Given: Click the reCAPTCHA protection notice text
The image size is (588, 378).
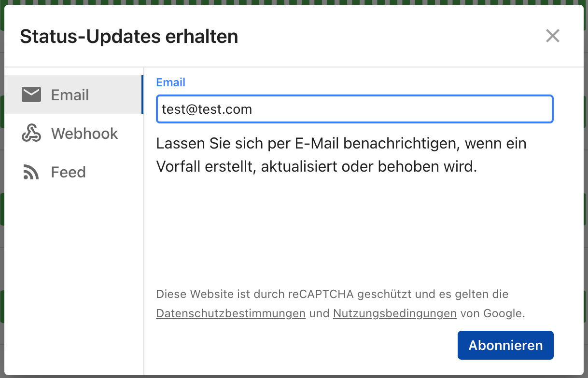Looking at the screenshot, I should click(340, 304).
